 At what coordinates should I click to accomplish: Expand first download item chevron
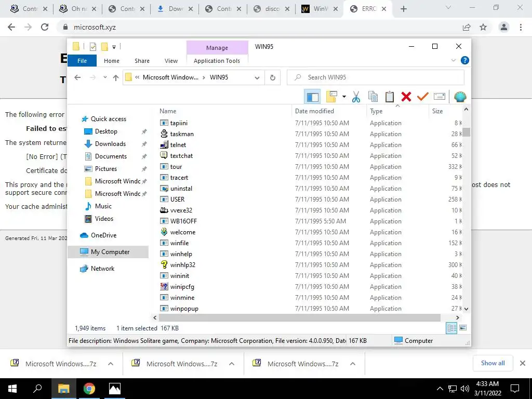click(111, 364)
